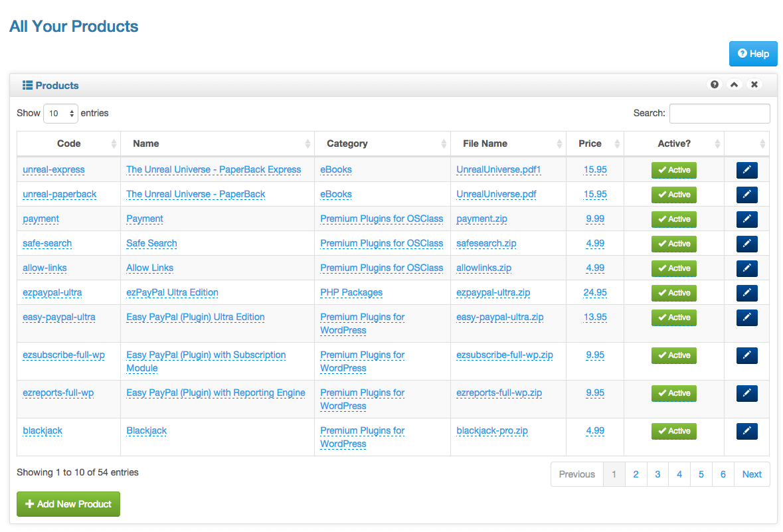This screenshot has height=532, width=783.
Task: Click the Add New Product button
Action: (x=68, y=504)
